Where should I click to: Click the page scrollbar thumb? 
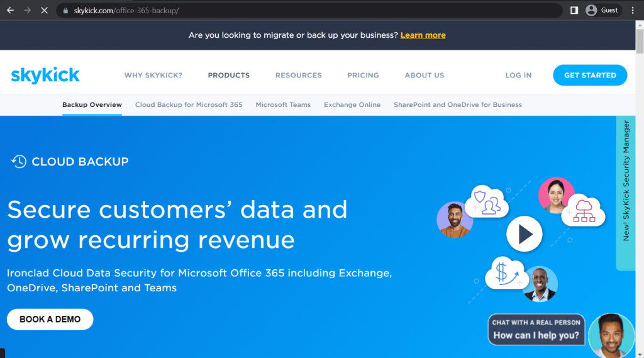pyautogui.click(x=640, y=41)
